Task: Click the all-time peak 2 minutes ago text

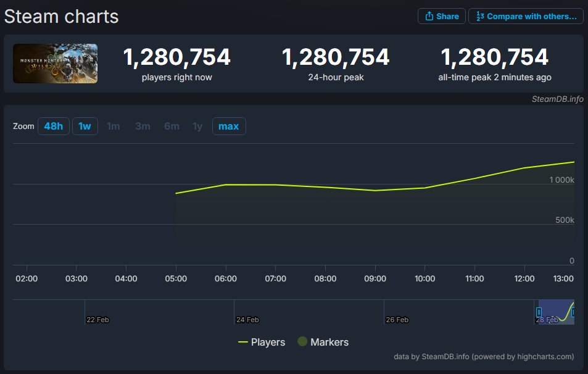Action: (x=495, y=77)
